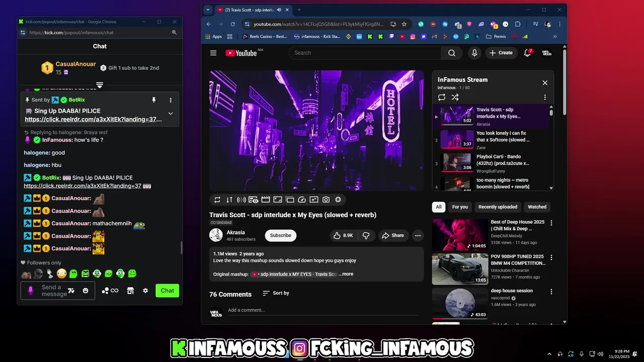Open Best of Deep House 2025 video thumbnail
Image resolution: width=644 pixels, height=362 pixels.
460,235
